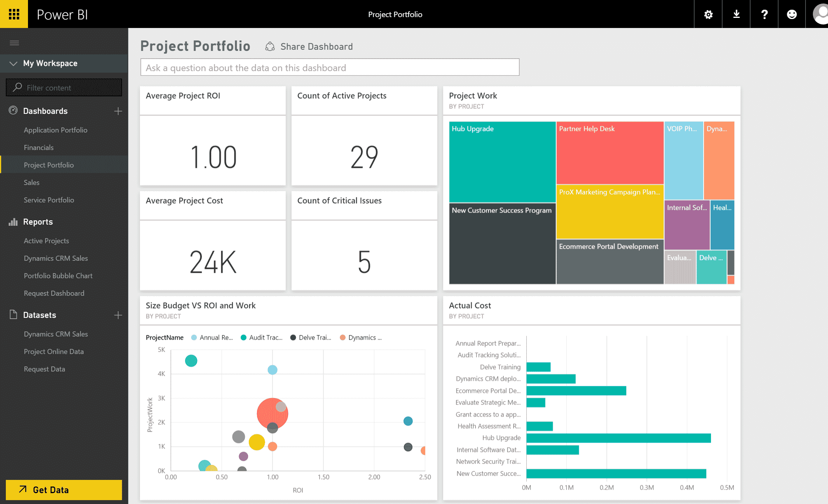This screenshot has width=828, height=504.
Task: Click the Reports bar chart icon
Action: pos(13,221)
